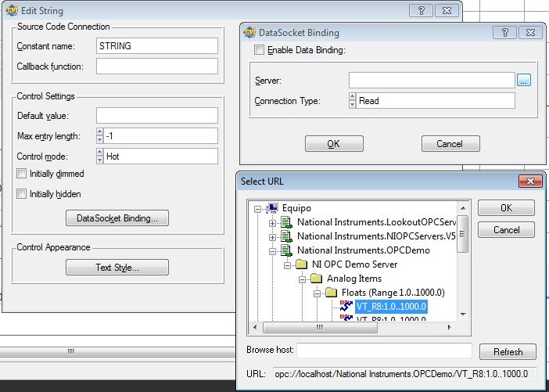Expand the NIOPCServers.V5 node

272,237
